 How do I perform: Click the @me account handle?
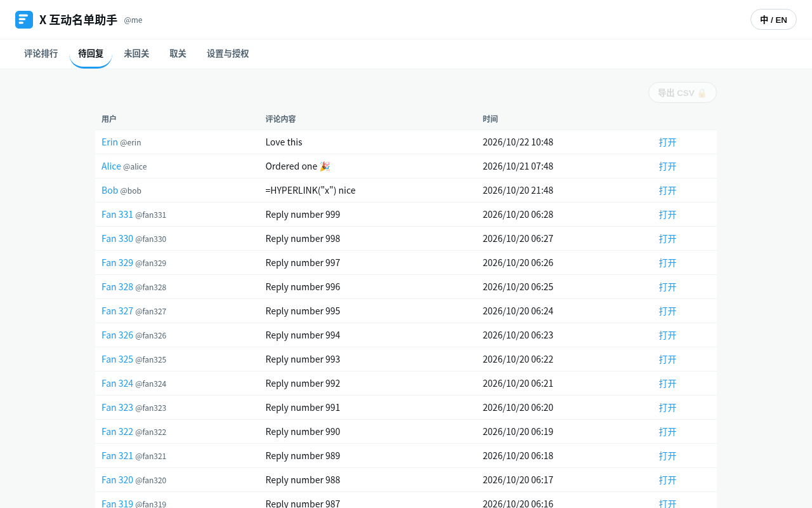click(x=133, y=20)
